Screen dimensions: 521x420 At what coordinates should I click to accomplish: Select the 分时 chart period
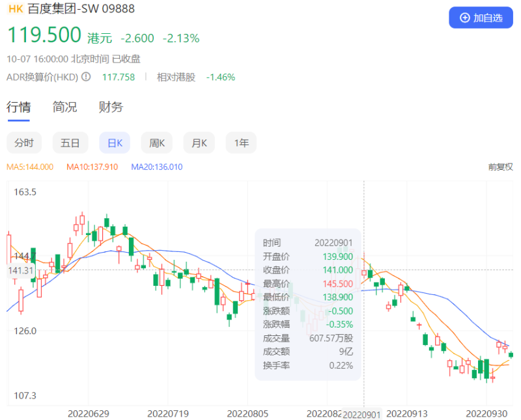click(x=24, y=143)
